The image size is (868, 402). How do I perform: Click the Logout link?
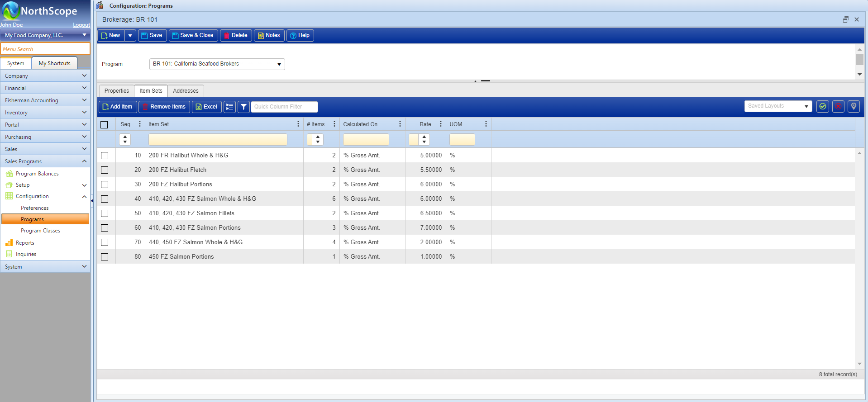pos(81,25)
